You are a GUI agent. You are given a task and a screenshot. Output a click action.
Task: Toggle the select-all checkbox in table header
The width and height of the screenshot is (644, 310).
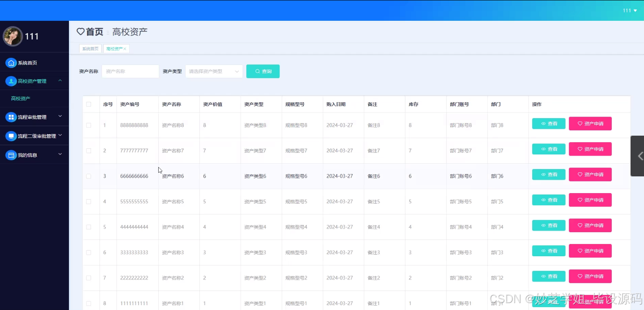coord(89,104)
